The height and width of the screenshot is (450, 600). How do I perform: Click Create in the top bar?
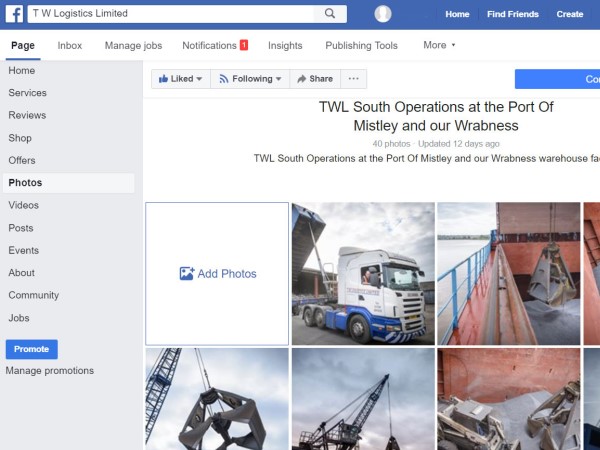pyautogui.click(x=570, y=14)
